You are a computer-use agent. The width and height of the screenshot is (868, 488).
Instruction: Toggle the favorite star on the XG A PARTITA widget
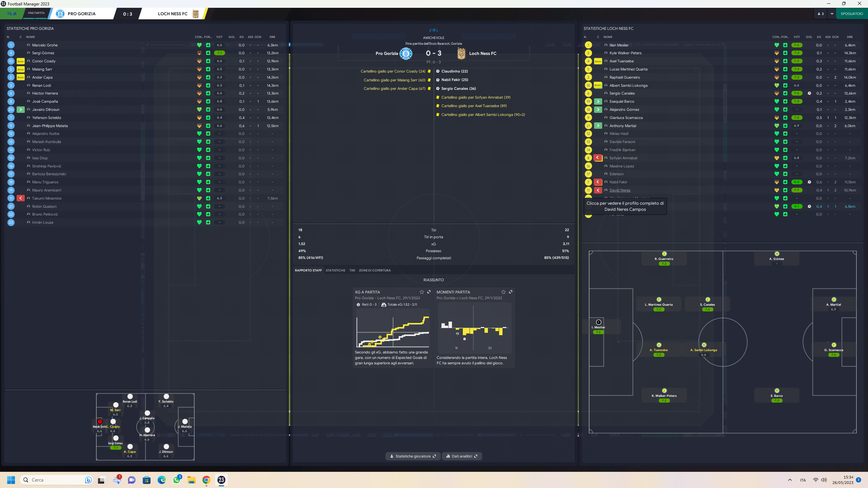pos(422,292)
